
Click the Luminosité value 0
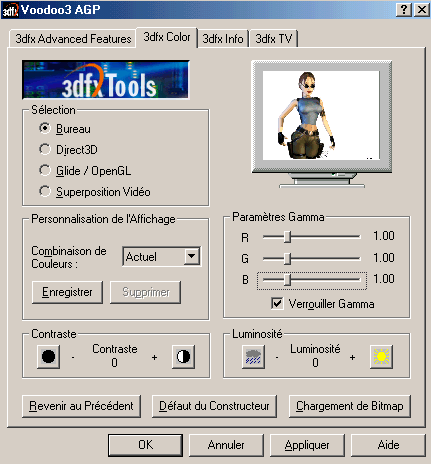315,363
